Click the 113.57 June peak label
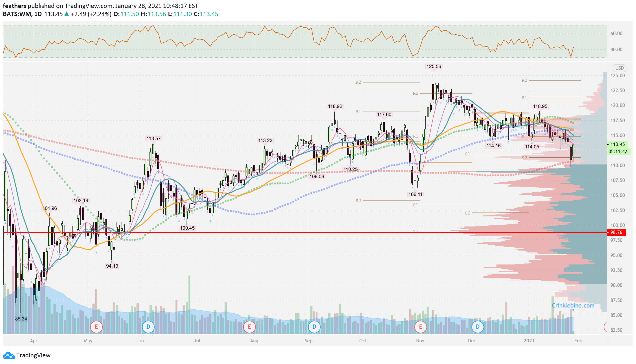Image resolution: width=636 pixels, height=364 pixels. click(154, 139)
